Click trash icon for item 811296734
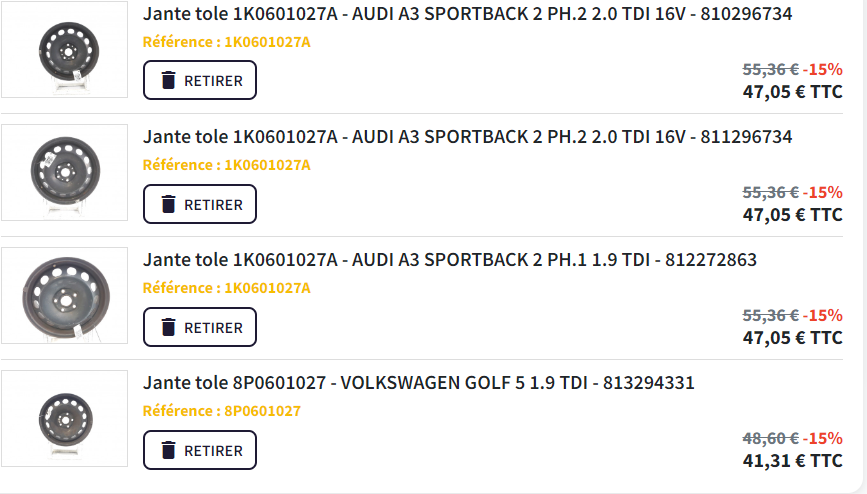 tap(169, 204)
